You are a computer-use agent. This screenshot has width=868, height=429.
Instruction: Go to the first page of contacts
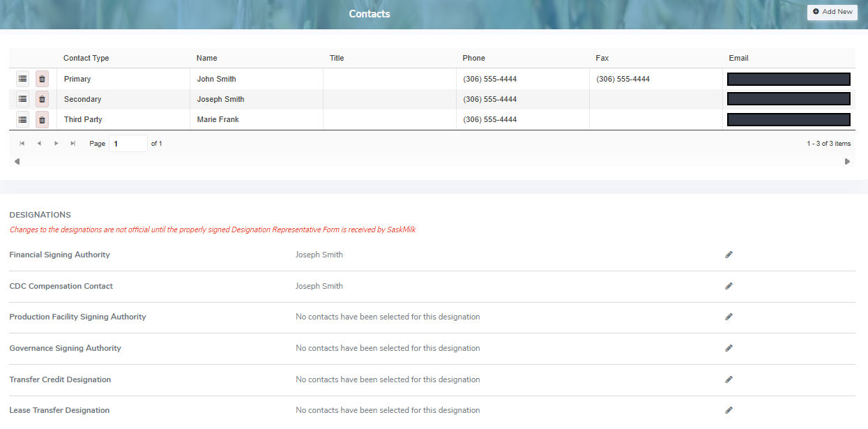click(x=22, y=142)
